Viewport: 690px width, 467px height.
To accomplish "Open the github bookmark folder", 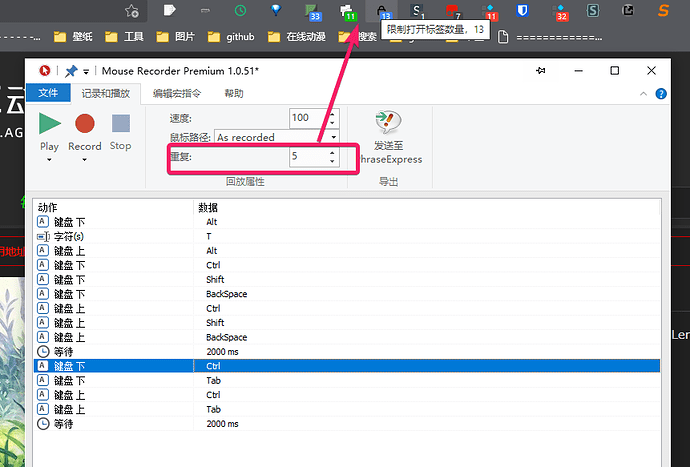I will (231, 36).
